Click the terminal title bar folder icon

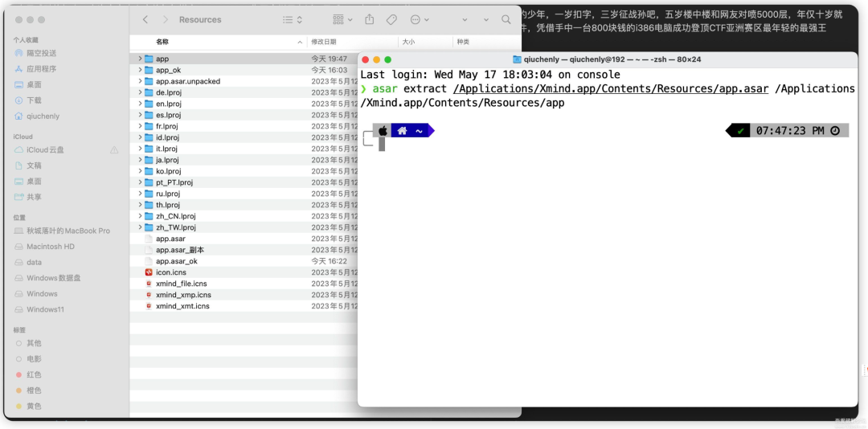pyautogui.click(x=517, y=59)
